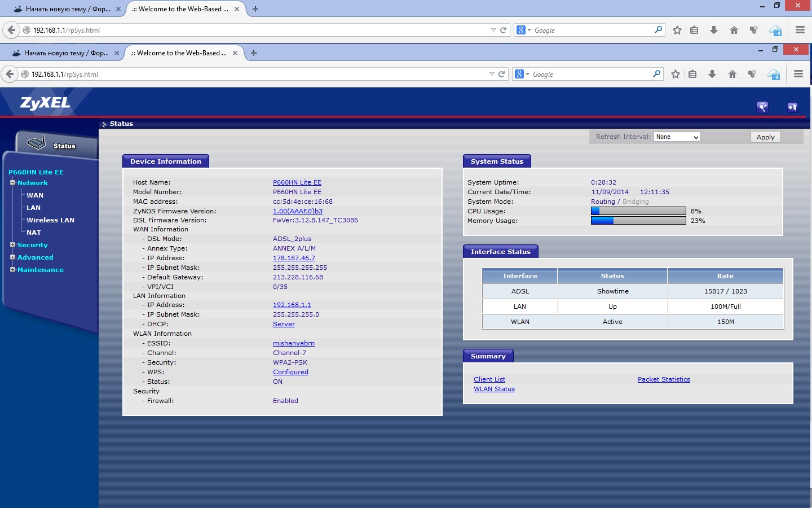Click the home icon in the front window
Screen dimensions: 812x508
tap(732, 74)
